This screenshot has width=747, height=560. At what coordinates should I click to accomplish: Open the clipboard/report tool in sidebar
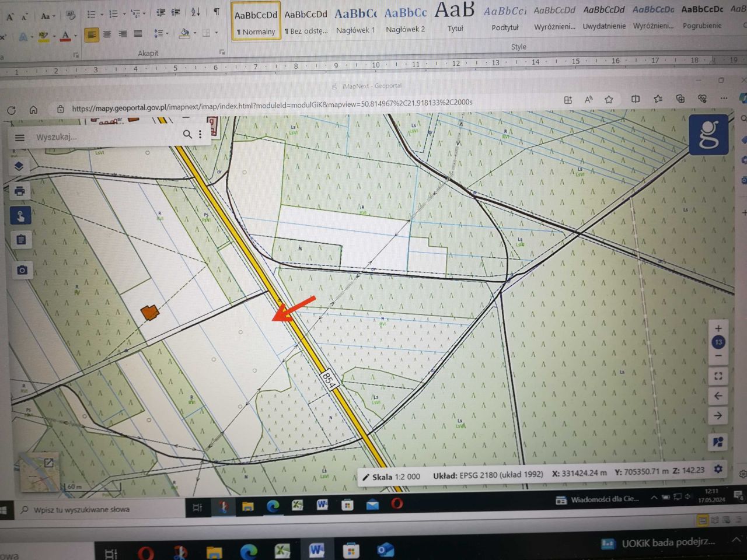(x=22, y=239)
